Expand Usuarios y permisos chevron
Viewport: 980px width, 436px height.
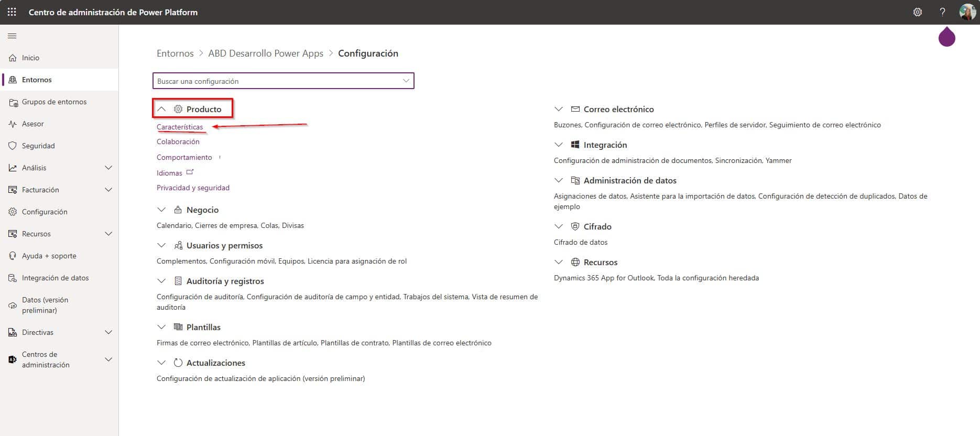pyautogui.click(x=161, y=245)
